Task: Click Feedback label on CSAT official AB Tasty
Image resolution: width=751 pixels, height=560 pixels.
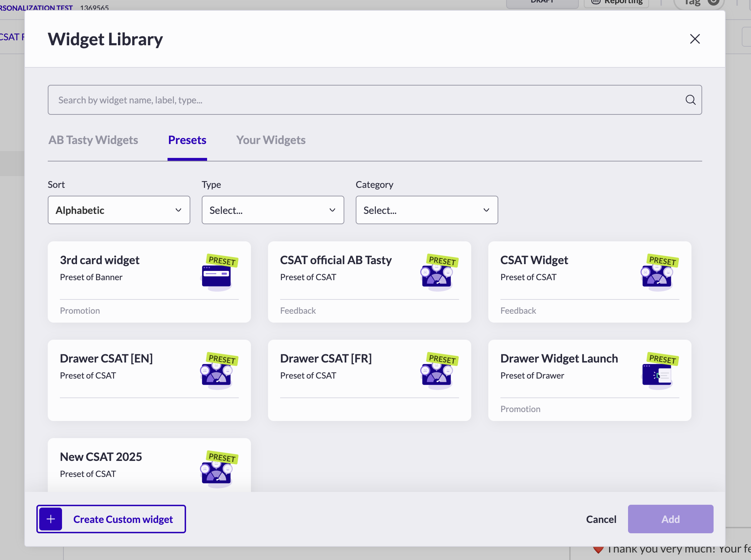Action: click(x=298, y=310)
